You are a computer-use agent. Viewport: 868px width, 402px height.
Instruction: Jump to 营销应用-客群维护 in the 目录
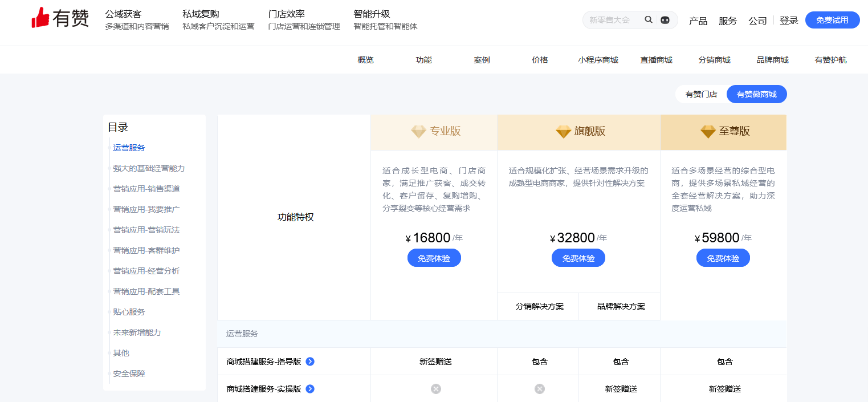[146, 250]
